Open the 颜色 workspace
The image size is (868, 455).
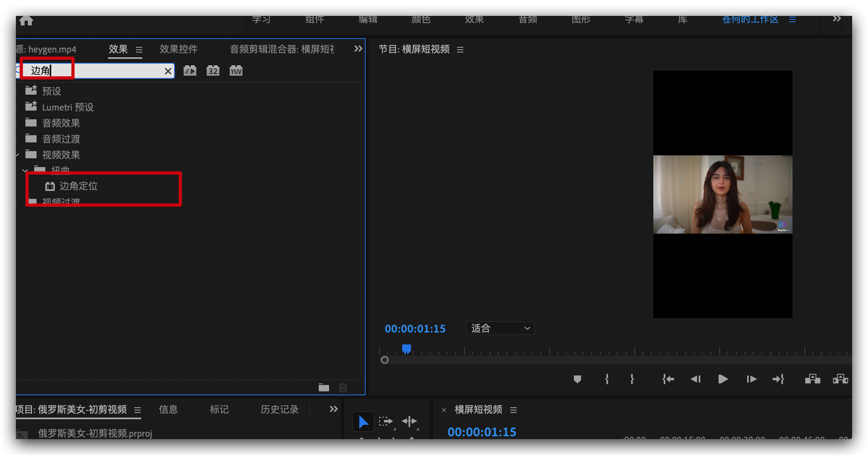click(x=421, y=19)
